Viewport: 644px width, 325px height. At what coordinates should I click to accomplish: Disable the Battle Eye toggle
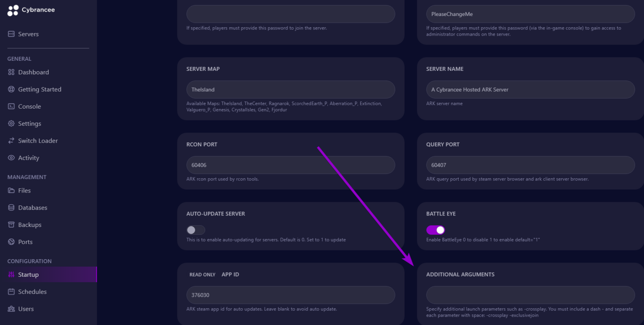pyautogui.click(x=436, y=230)
